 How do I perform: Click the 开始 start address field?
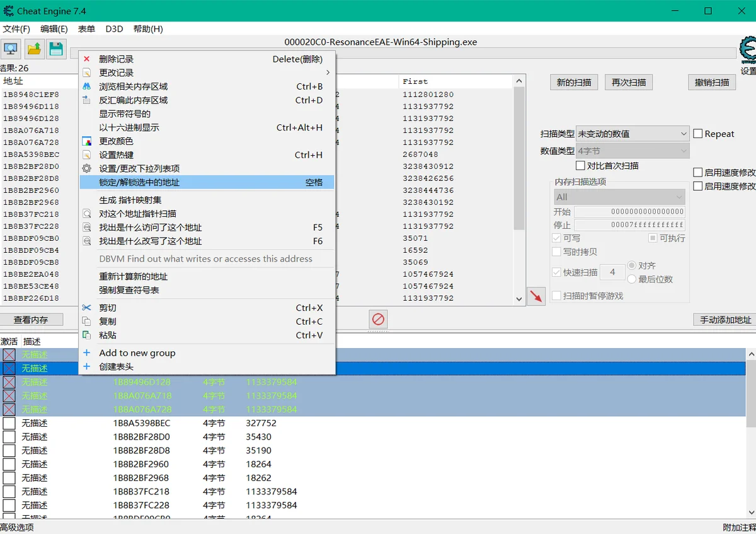(x=629, y=212)
